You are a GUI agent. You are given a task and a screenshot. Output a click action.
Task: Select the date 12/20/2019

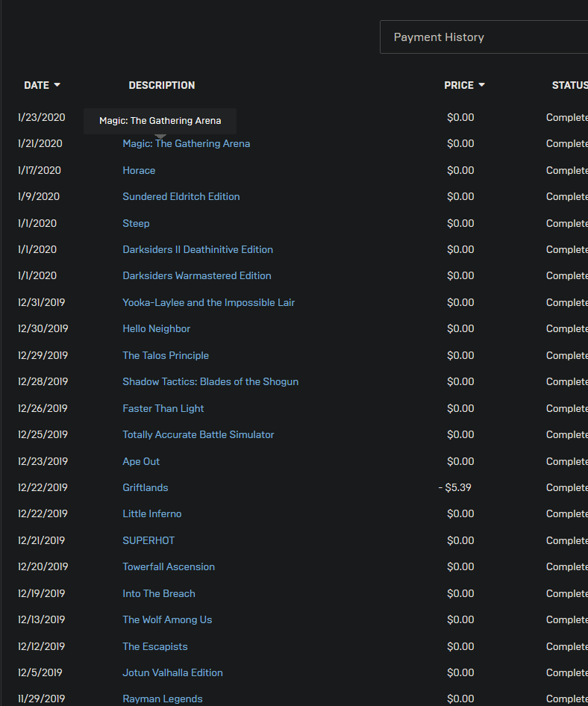[43, 567]
